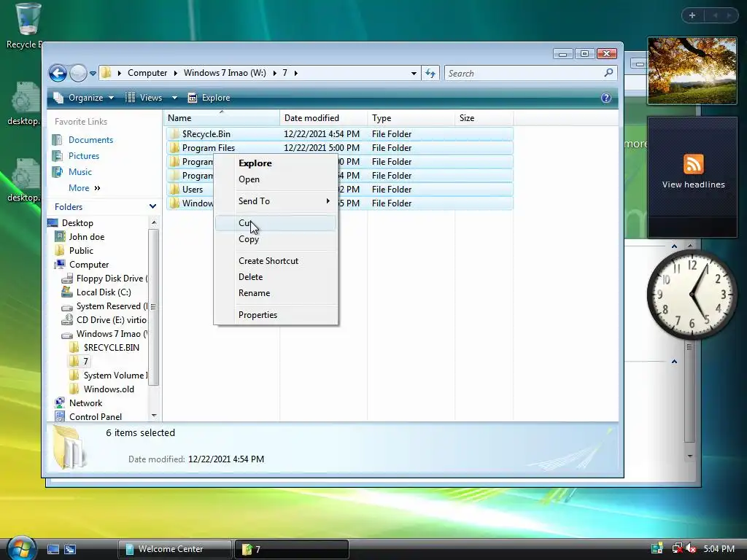This screenshot has height=560, width=747.
Task: Open the Views dropdown arrow
Action: tap(174, 98)
